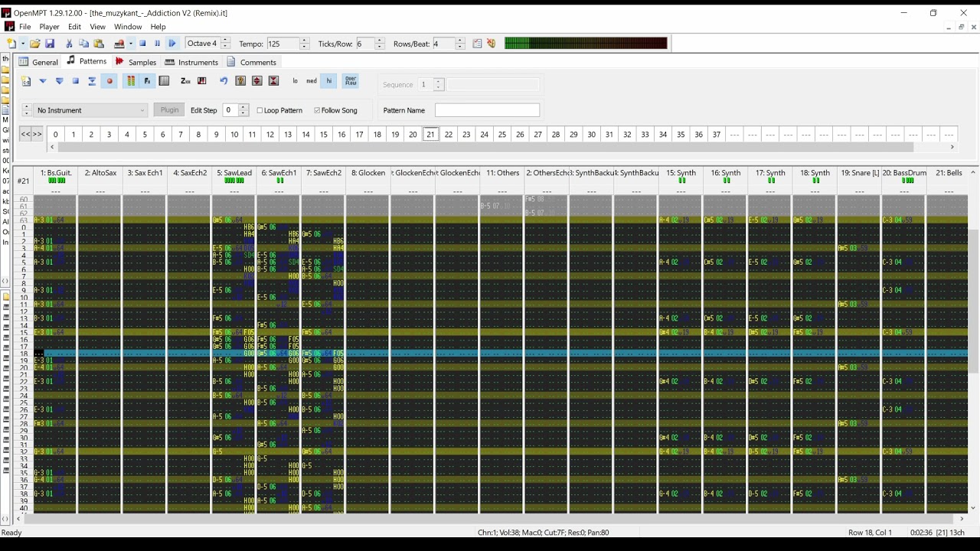The height and width of the screenshot is (551, 980).
Task: Enable the Loop Pattern checkbox
Action: 260,110
